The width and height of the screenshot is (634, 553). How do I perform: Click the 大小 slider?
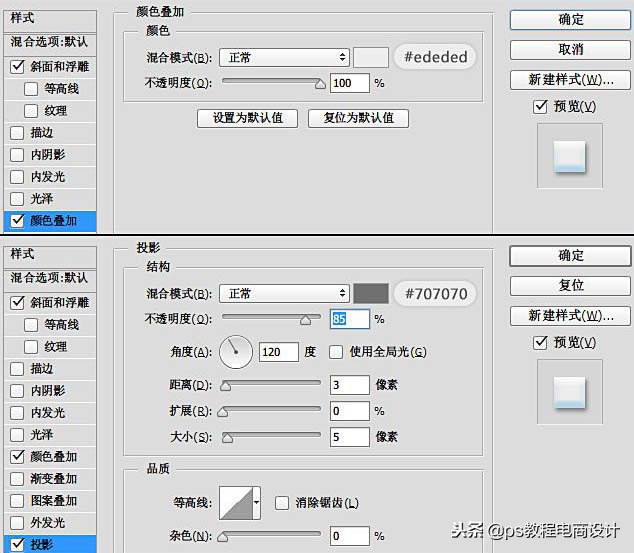pos(271,436)
